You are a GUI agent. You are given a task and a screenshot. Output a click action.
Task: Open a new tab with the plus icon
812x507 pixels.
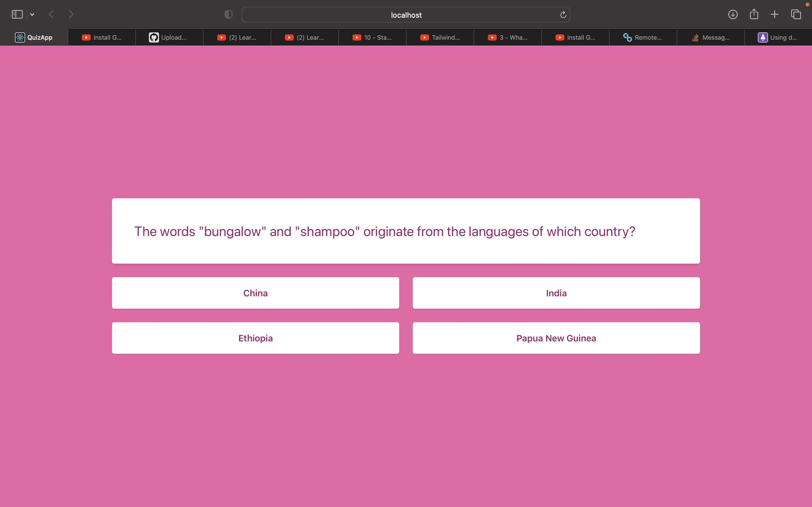pos(775,14)
